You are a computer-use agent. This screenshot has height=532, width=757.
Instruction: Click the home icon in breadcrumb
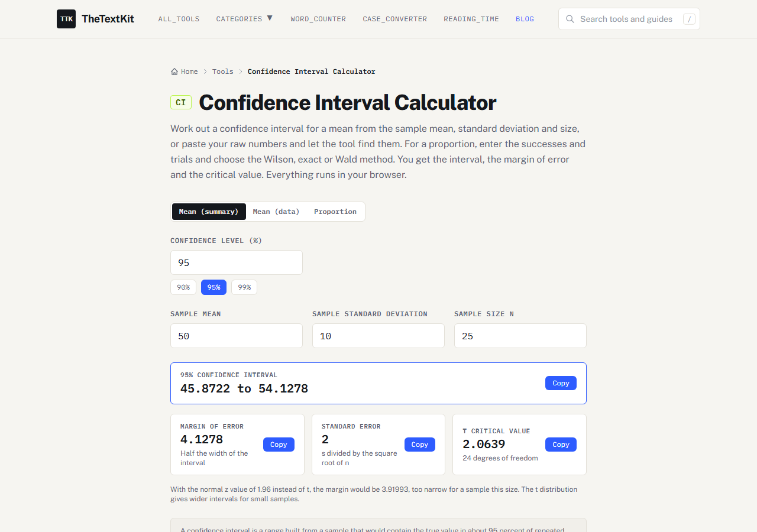pos(174,72)
